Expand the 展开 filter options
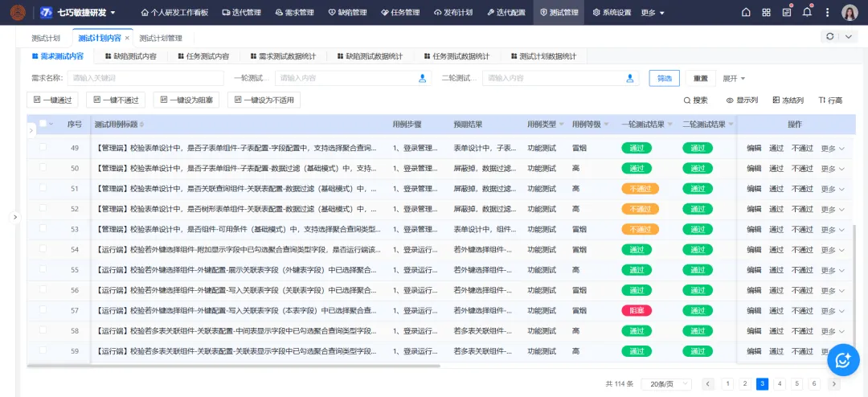 pos(734,78)
